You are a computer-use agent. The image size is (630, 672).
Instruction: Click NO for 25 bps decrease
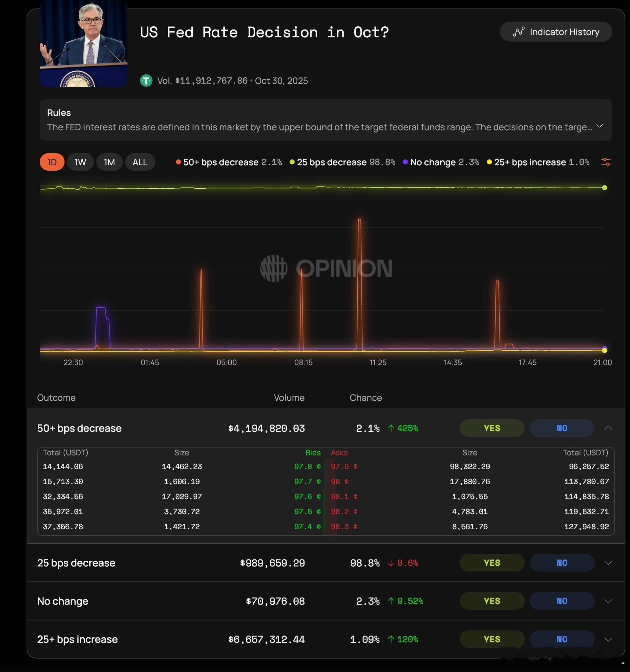(562, 563)
